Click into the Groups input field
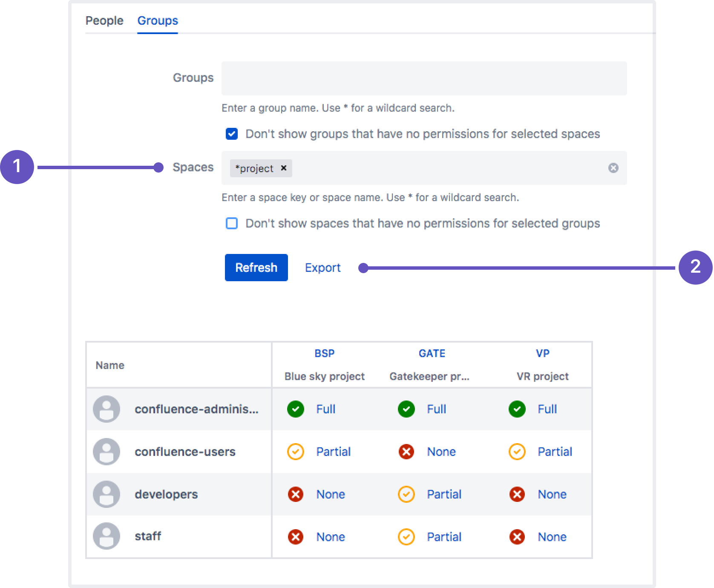This screenshot has width=714, height=588. [424, 78]
